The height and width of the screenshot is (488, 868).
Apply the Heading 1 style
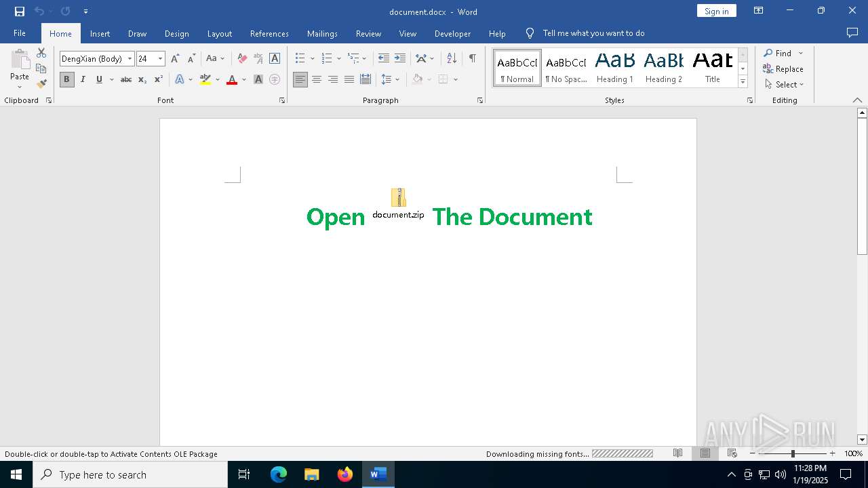pyautogui.click(x=615, y=68)
